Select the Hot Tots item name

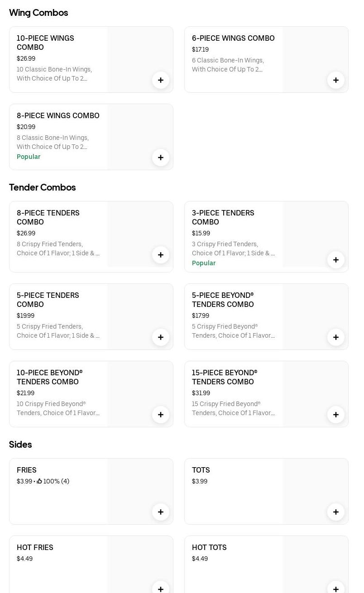click(x=209, y=548)
